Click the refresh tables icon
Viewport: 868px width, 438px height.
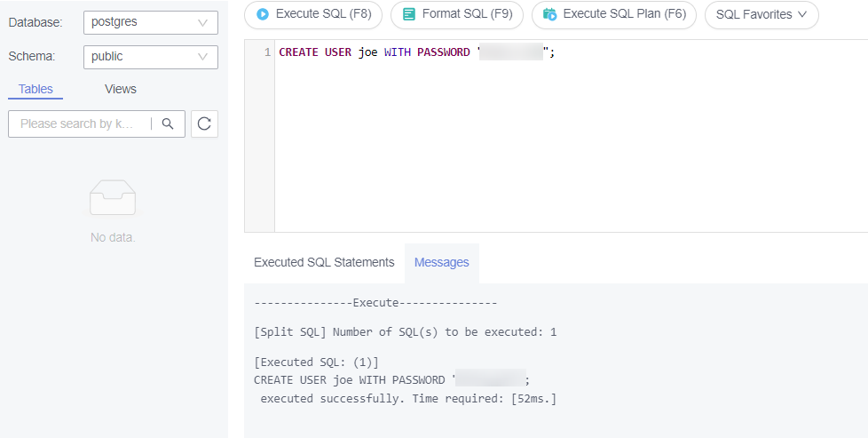coord(204,123)
